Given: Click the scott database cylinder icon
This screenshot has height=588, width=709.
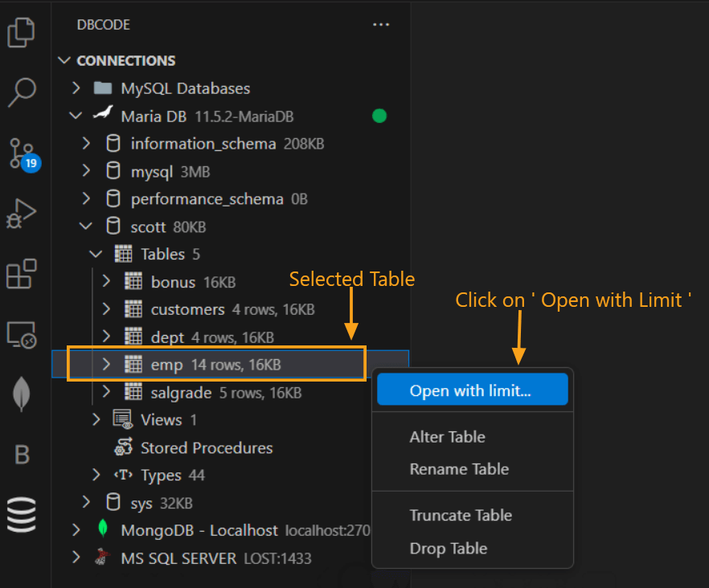Looking at the screenshot, I should [x=113, y=226].
